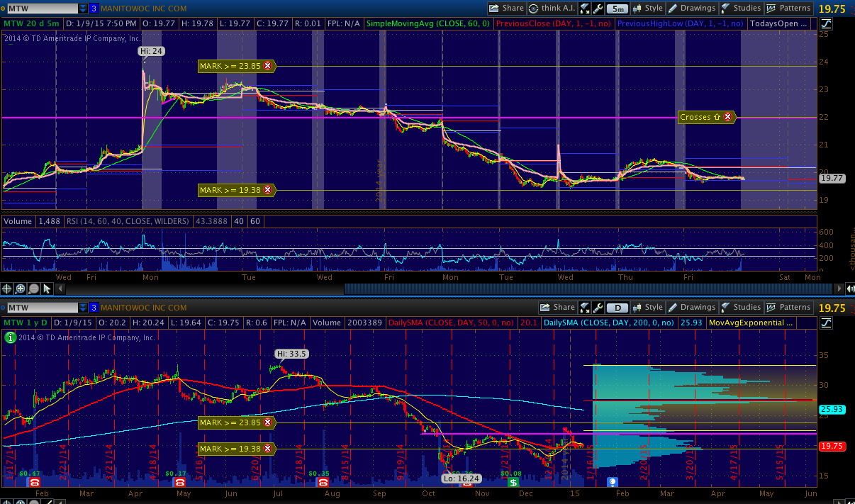Viewport: 855px width, 504px height.
Task: Click the Drawings button in lower chart
Action: (692, 308)
